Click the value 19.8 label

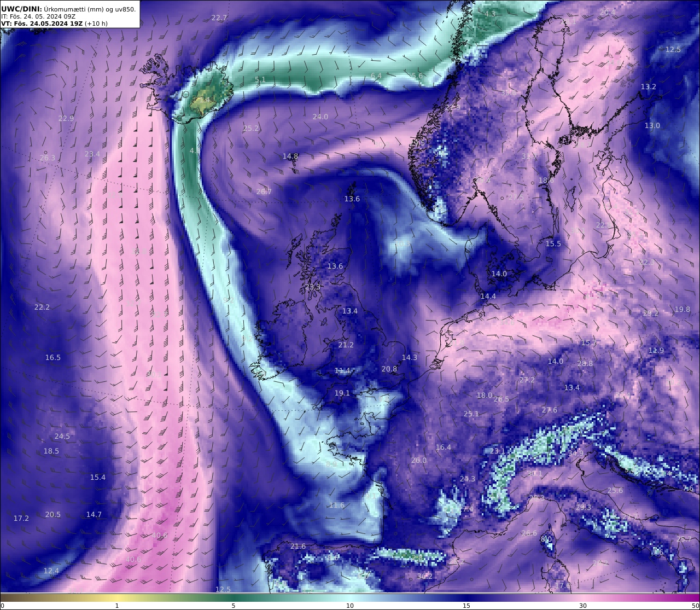(682, 309)
